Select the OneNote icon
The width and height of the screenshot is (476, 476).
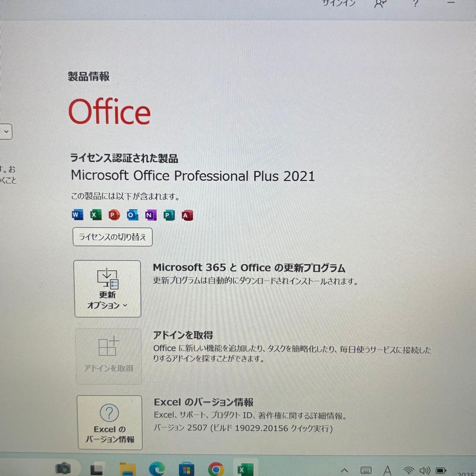point(150,215)
